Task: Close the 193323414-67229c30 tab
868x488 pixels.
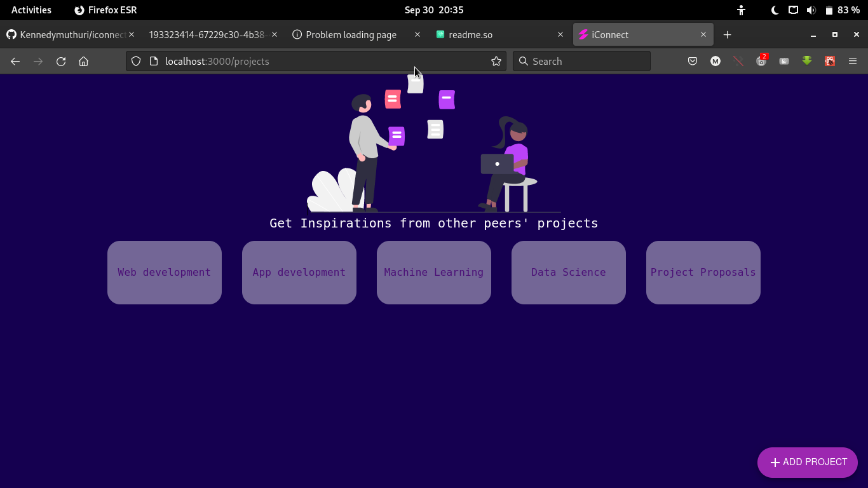Action: pos(275,34)
